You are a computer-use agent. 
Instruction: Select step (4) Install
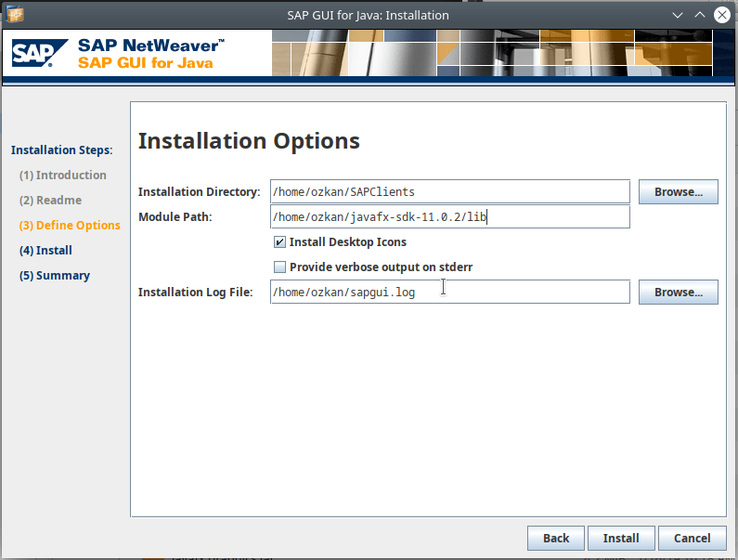pos(45,251)
